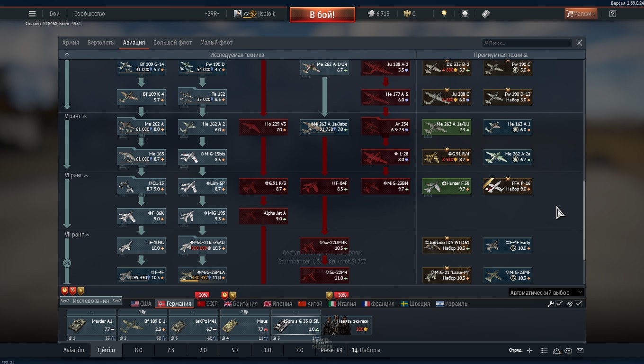The image size is (644, 364).
Task: Select premium Tornado IDS WTD61 card
Action: [x=447, y=246]
